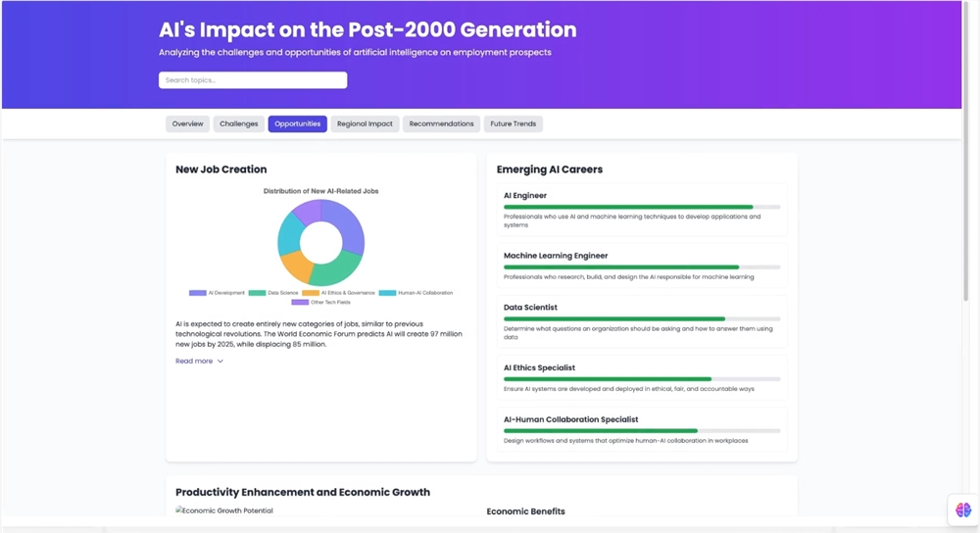Toggle Data Science legend swatch
The width and height of the screenshot is (980, 533).
pos(257,293)
